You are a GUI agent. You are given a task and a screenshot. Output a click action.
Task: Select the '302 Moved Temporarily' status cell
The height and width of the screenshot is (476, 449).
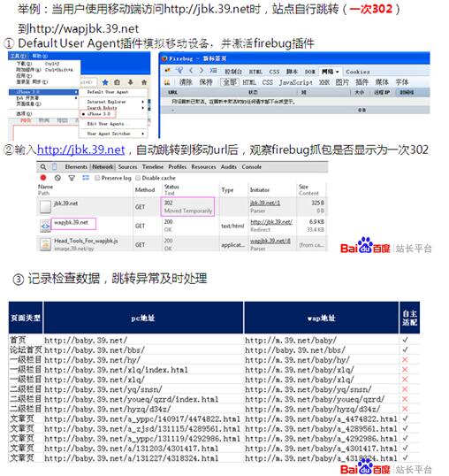[187, 207]
